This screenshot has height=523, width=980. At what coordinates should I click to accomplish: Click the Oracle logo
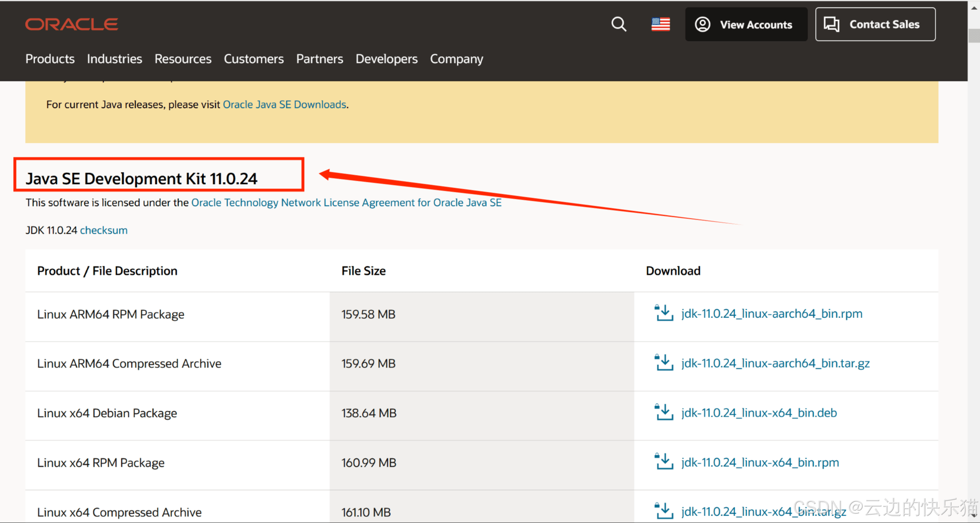[x=72, y=24]
